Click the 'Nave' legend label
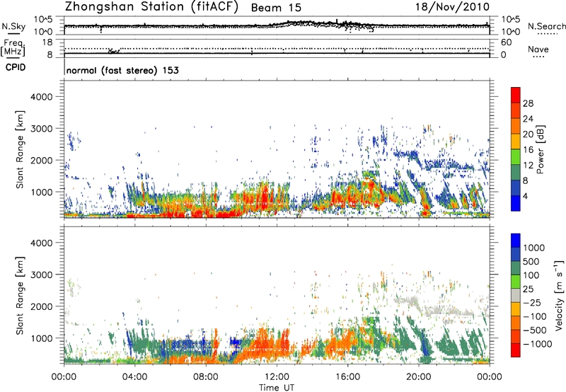The image size is (566, 392). (538, 50)
